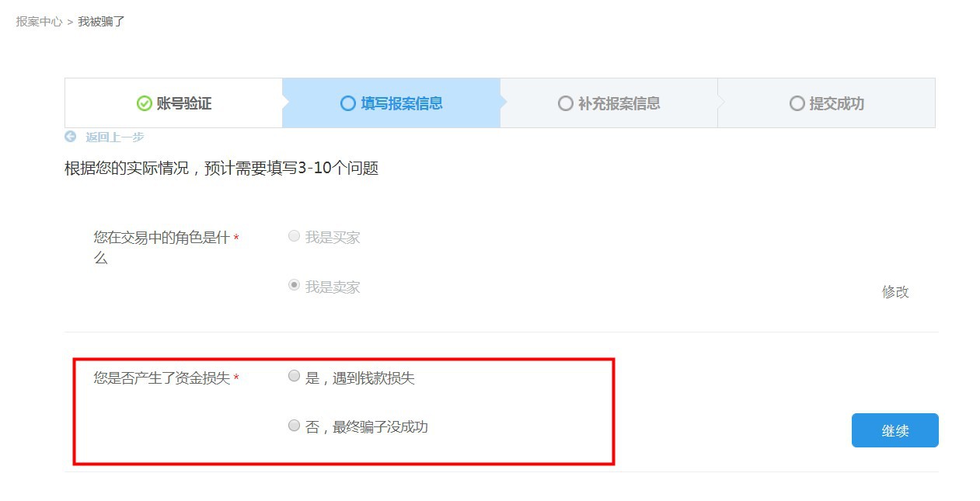This screenshot has width=980, height=501.
Task: Select the 我是卖家 radio button
Action: point(294,285)
